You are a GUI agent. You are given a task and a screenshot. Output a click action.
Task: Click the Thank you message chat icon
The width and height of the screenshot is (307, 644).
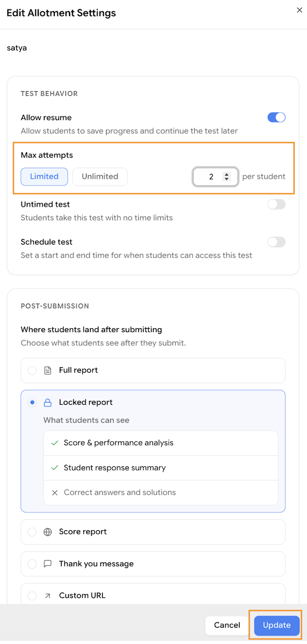click(x=47, y=564)
